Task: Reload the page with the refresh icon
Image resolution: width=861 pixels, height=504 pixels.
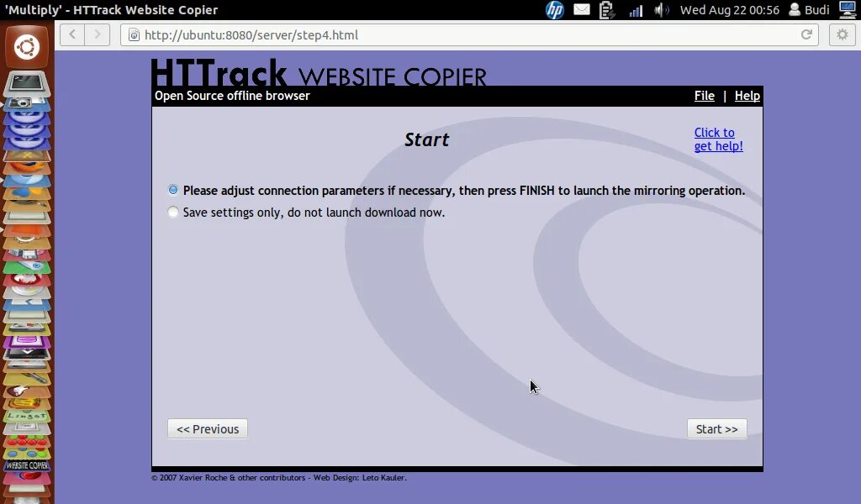Action: point(806,34)
